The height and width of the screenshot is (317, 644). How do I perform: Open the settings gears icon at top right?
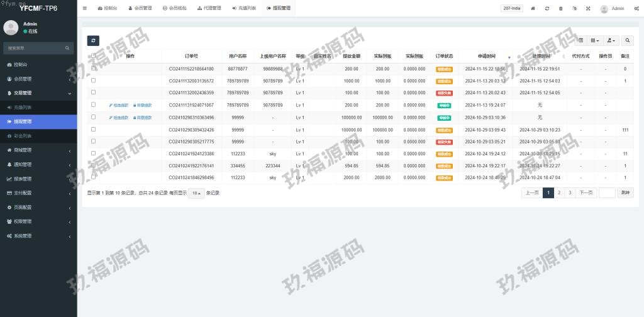click(x=636, y=9)
